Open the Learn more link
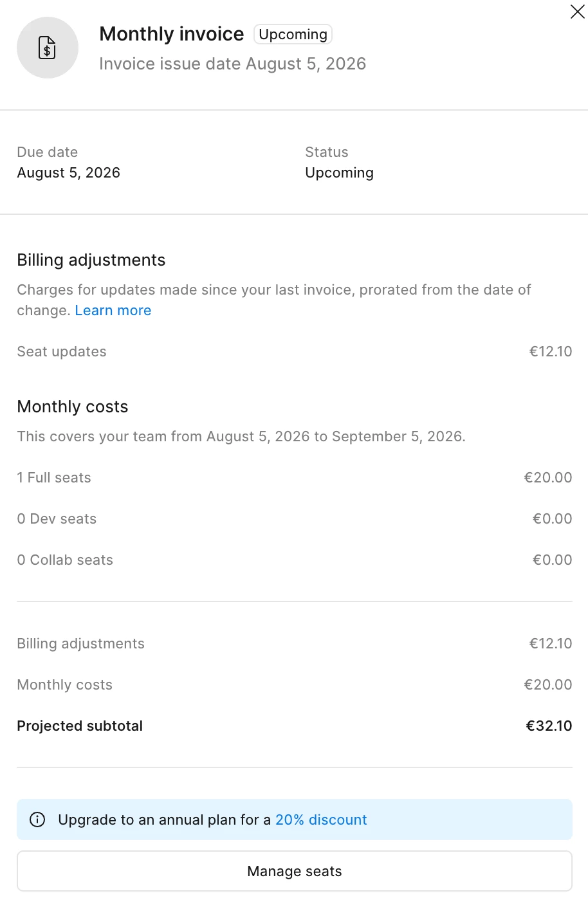 (113, 310)
